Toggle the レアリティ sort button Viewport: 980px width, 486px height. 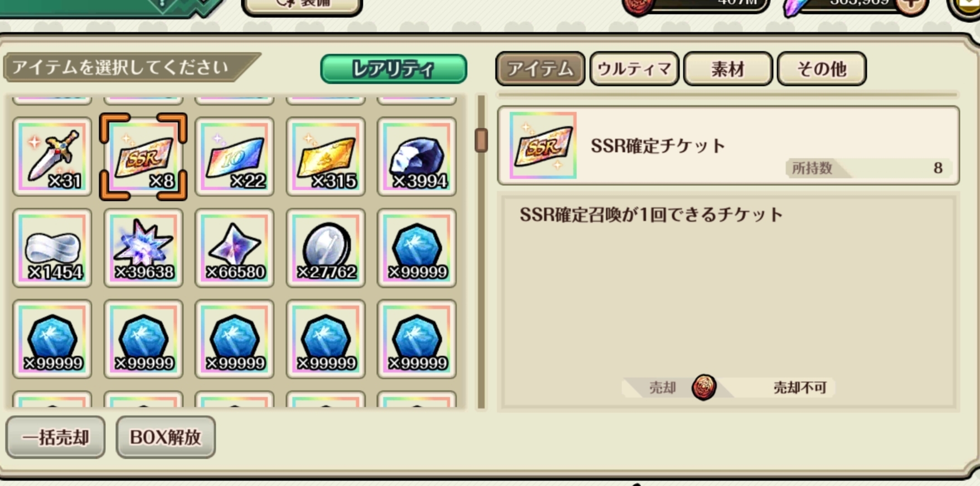tap(394, 69)
